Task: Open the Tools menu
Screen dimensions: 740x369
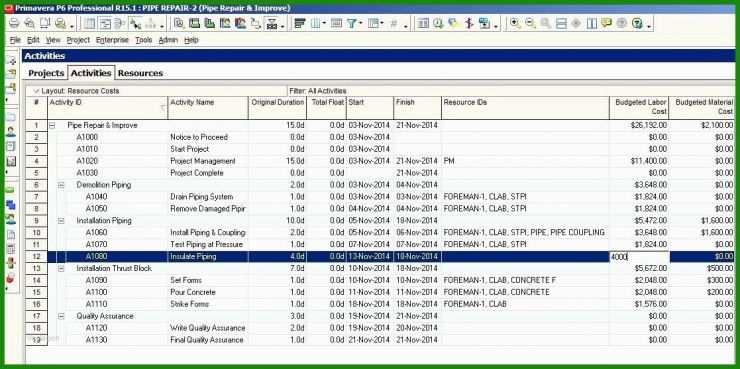Action: pyautogui.click(x=143, y=40)
